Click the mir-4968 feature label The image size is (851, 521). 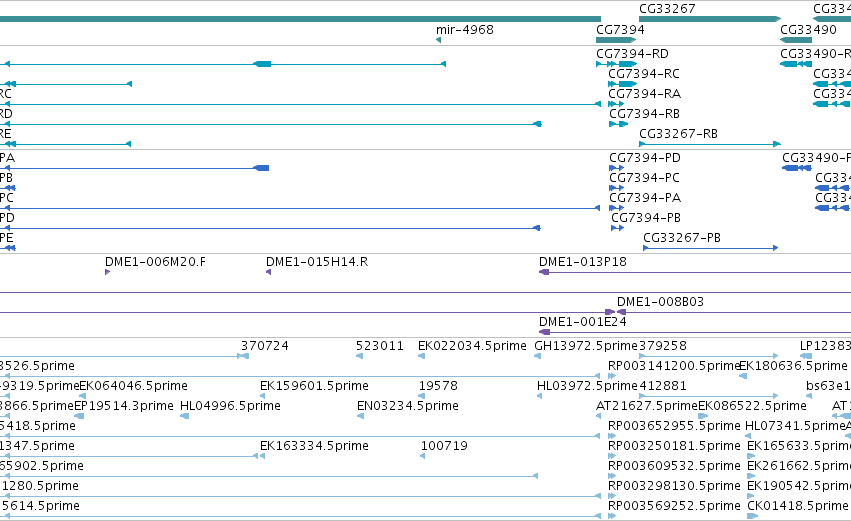tap(465, 30)
